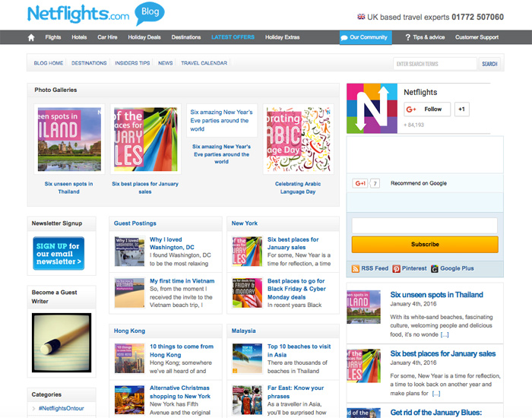Open Celebrating Arabic Language Day caption link
The width and height of the screenshot is (532, 418).
coord(298,188)
